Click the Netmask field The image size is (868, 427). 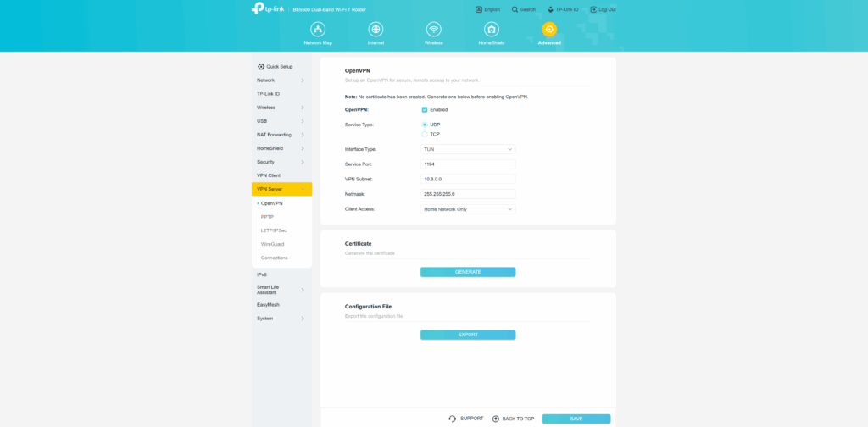point(468,194)
